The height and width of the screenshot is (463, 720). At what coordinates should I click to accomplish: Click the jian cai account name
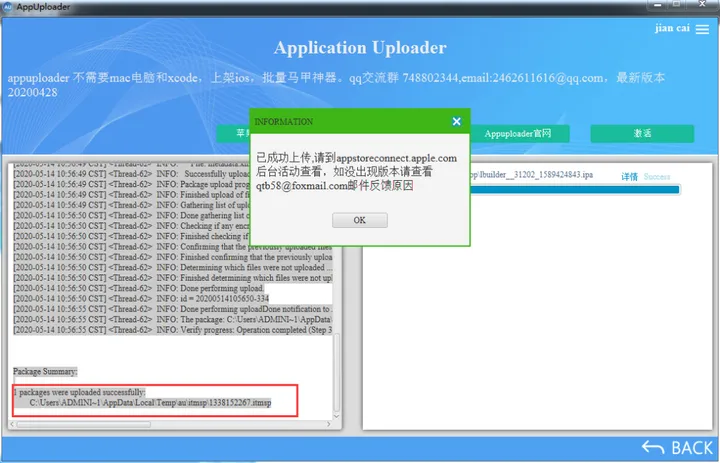coord(672,28)
